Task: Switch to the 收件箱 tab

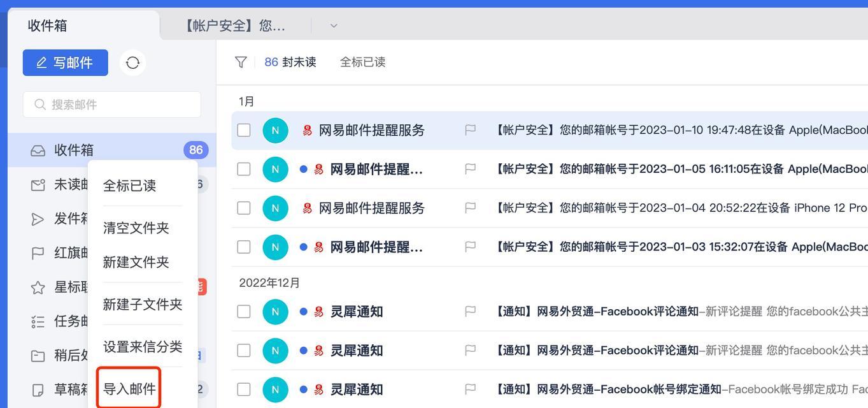Action: 83,25
